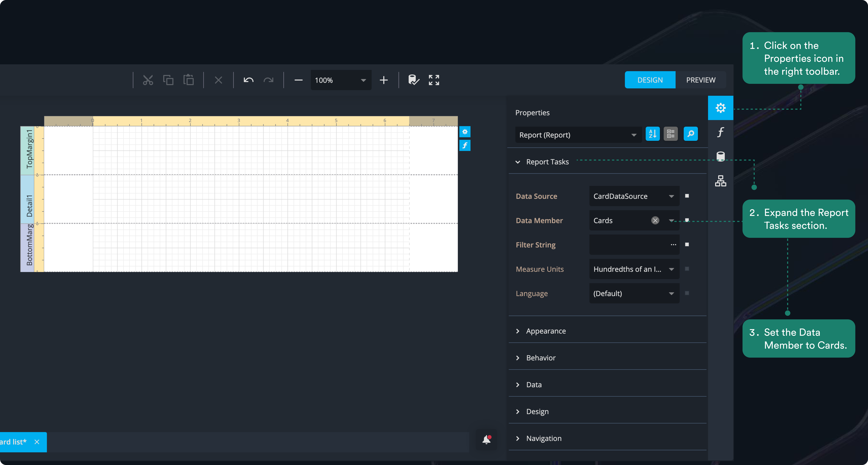Zoom out with the minus icon
This screenshot has width=868, height=465.
pyautogui.click(x=299, y=80)
